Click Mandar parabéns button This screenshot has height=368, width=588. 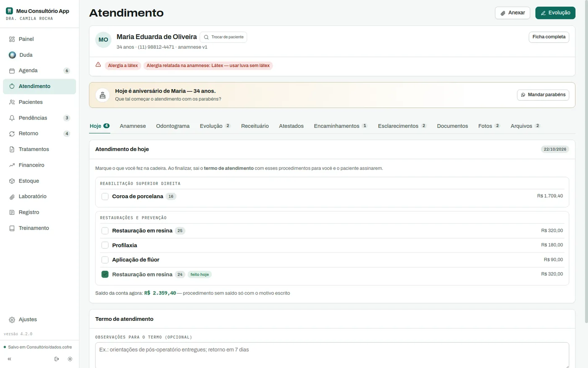click(x=543, y=95)
